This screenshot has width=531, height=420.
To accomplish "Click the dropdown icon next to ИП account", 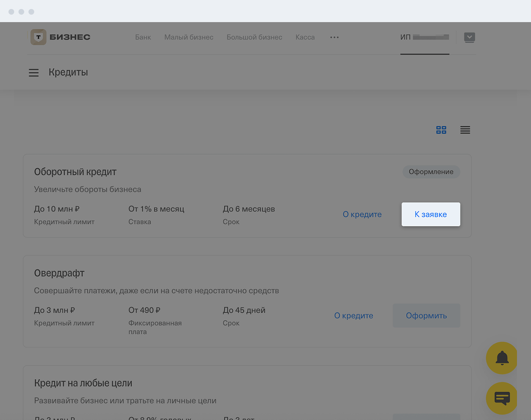I will coord(469,37).
